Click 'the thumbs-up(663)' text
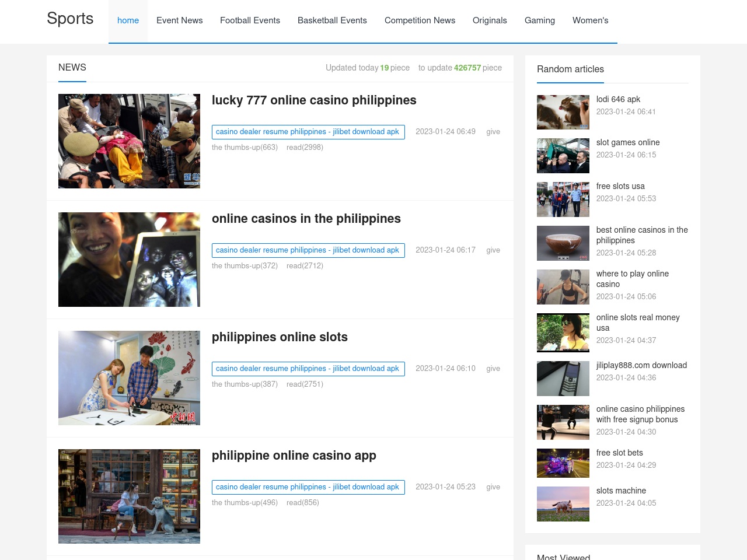The height and width of the screenshot is (560, 747). tap(245, 148)
